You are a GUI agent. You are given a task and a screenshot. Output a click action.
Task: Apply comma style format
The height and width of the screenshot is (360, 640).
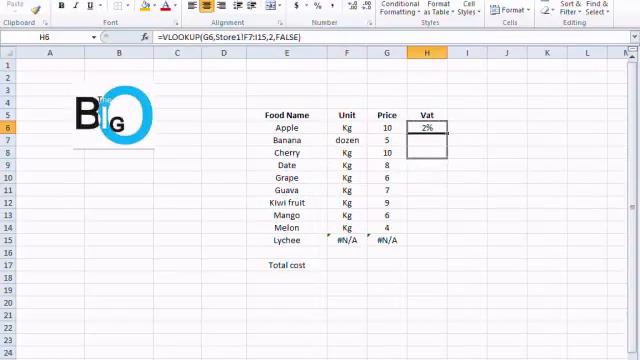point(332,5)
